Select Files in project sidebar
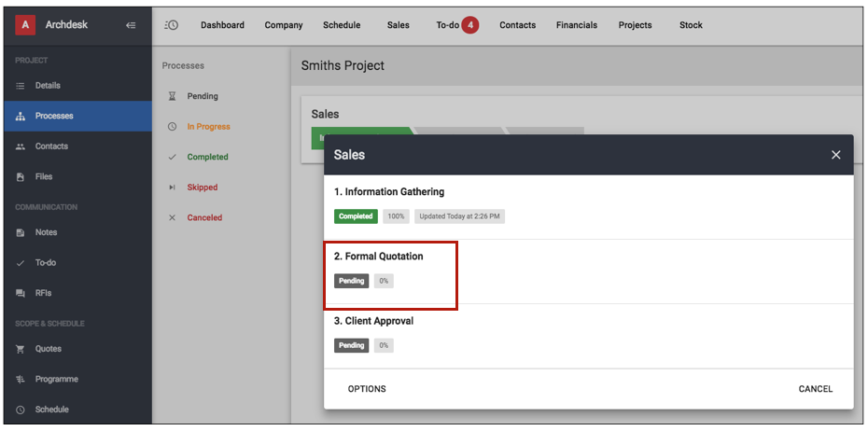Screen dimensions: 868x431 coord(77,177)
